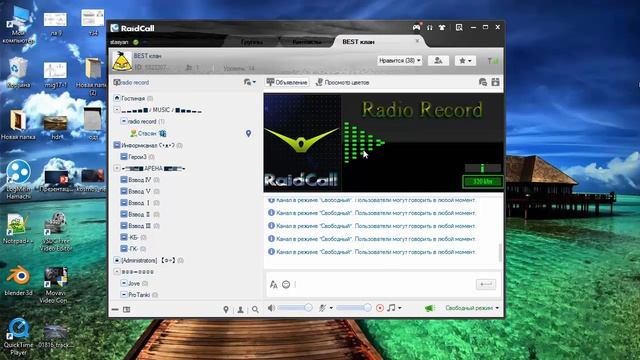Switch to the Группы tab

(x=251, y=42)
